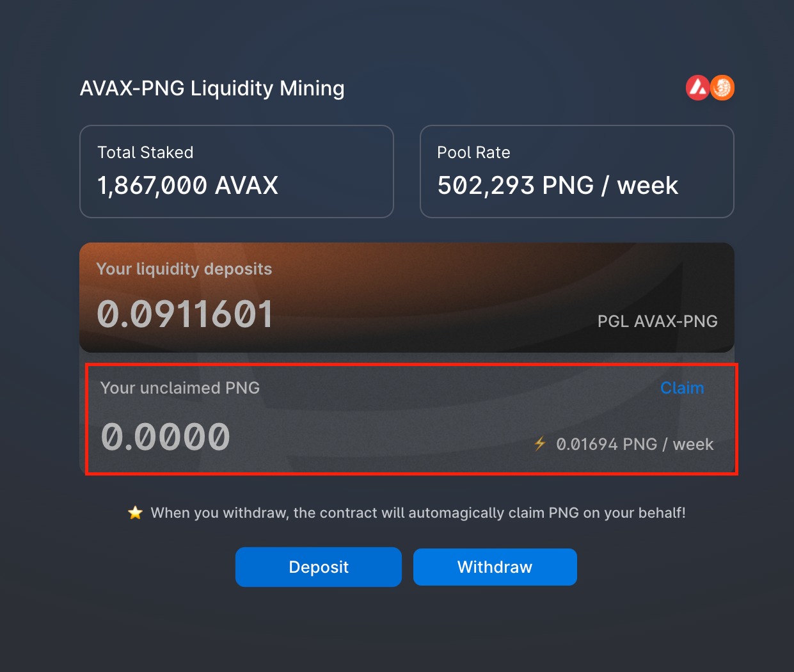794x672 pixels.
Task: Click the lightning bolt reward rate icon
Action: click(540, 444)
